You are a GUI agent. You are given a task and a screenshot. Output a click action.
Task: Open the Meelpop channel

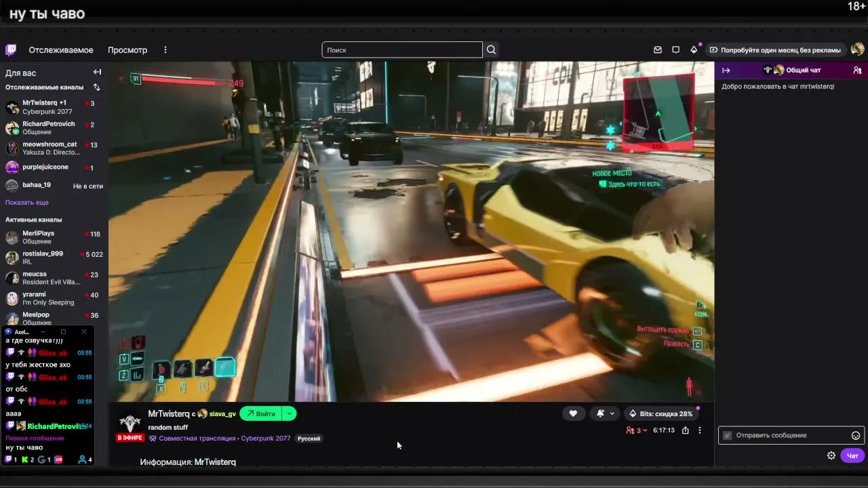click(54, 318)
